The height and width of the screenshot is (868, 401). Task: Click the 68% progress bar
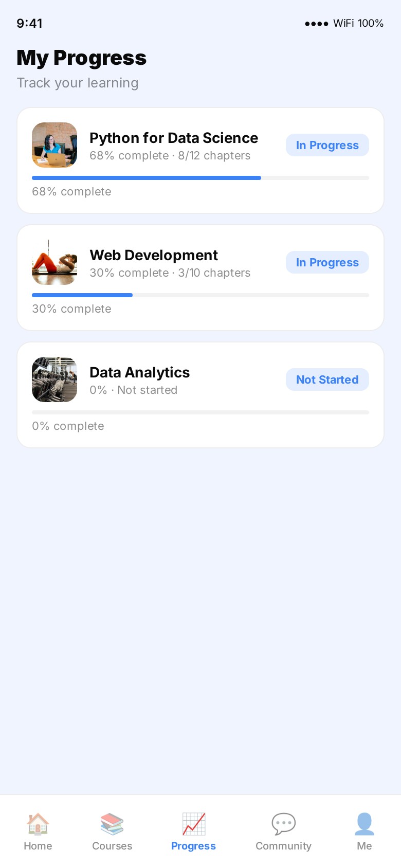200,178
